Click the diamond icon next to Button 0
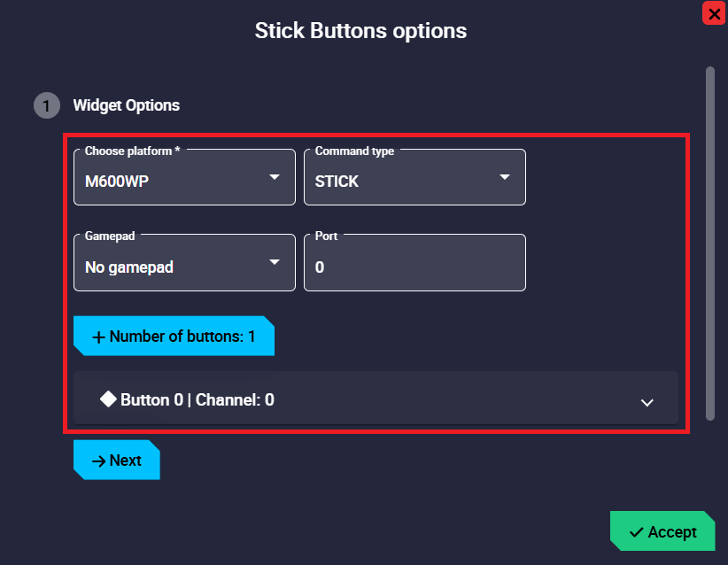The height and width of the screenshot is (565, 728). click(x=108, y=399)
